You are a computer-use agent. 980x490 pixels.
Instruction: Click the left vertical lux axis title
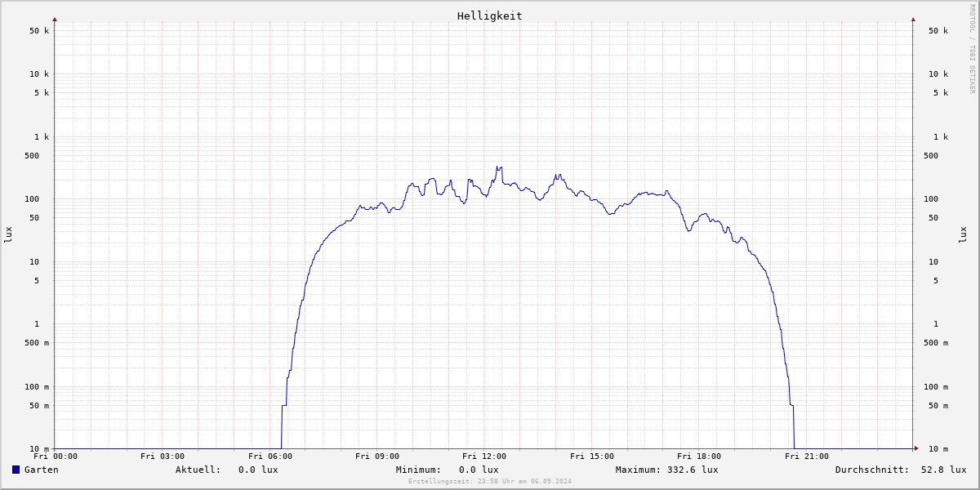click(8, 235)
